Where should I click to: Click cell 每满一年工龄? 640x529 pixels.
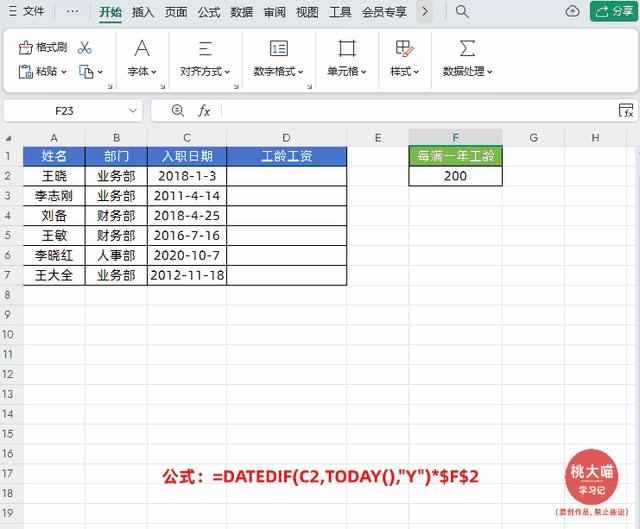tap(456, 156)
